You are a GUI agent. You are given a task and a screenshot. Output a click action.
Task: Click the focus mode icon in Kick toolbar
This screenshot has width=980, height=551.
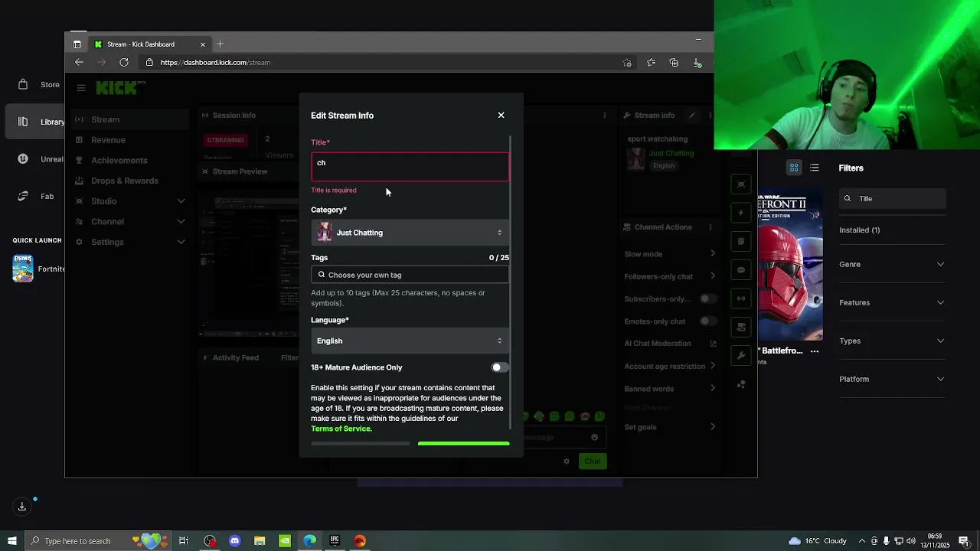pos(740,184)
